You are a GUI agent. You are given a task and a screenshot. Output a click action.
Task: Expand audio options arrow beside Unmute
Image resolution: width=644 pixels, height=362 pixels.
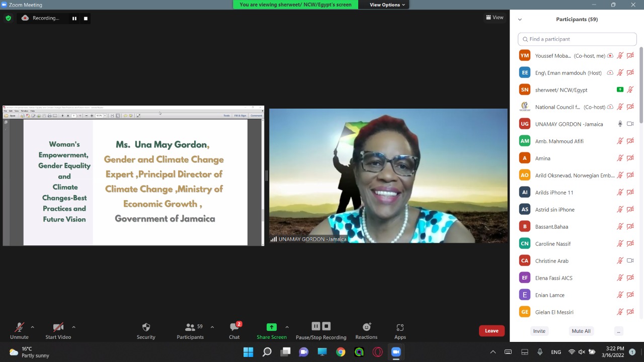click(33, 327)
